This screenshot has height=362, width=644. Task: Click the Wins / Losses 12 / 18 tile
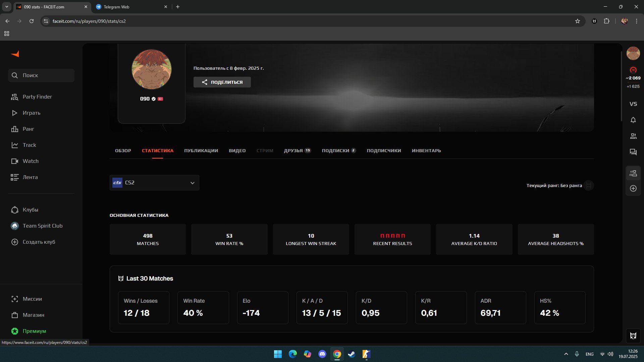click(144, 308)
